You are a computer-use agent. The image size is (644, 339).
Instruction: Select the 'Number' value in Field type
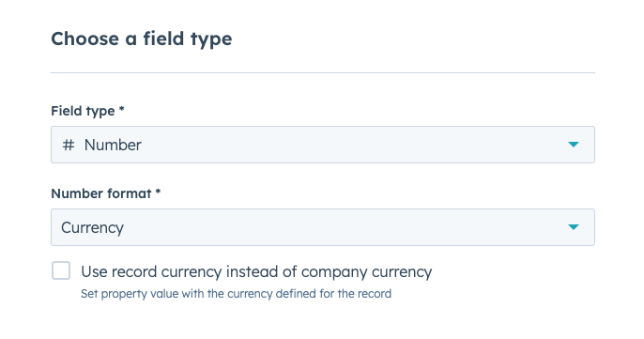pos(113,145)
